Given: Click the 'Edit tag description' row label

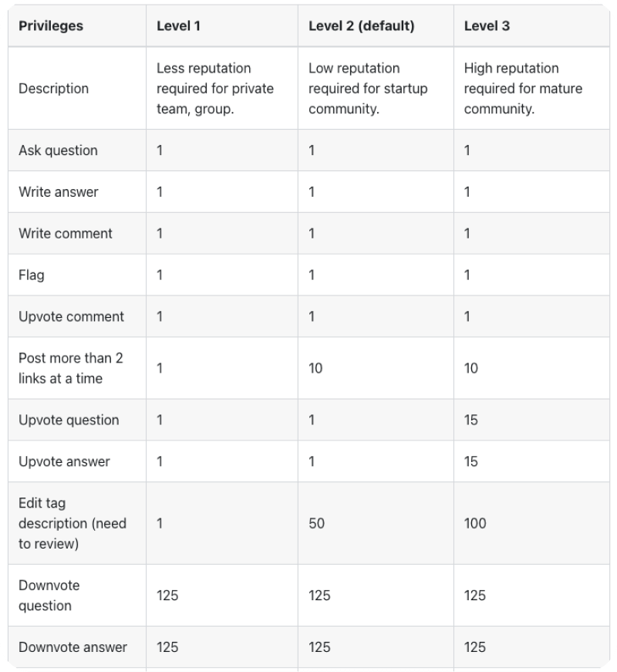Looking at the screenshot, I should 72,524.
